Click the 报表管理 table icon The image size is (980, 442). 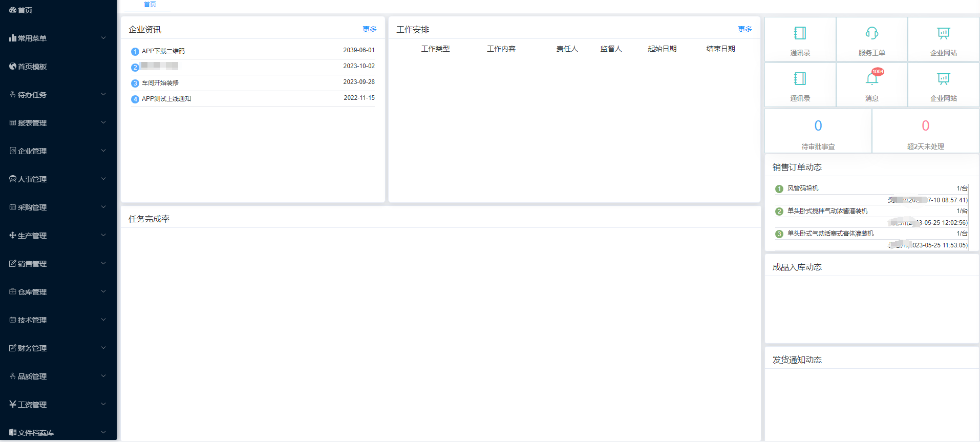pos(13,122)
